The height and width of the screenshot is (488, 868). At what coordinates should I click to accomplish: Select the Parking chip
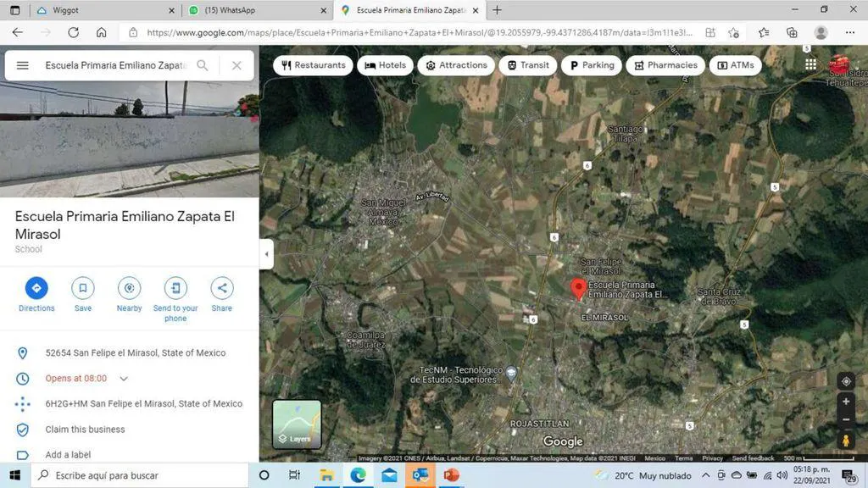tap(592, 65)
